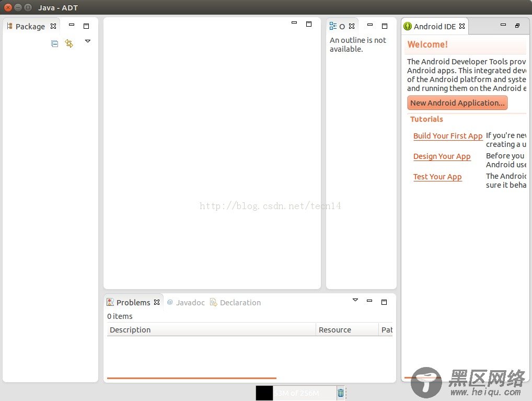Screen dimensions: 532x401
Task: Toggle Link with Editor icon in Package Explorer
Action: coord(69,43)
